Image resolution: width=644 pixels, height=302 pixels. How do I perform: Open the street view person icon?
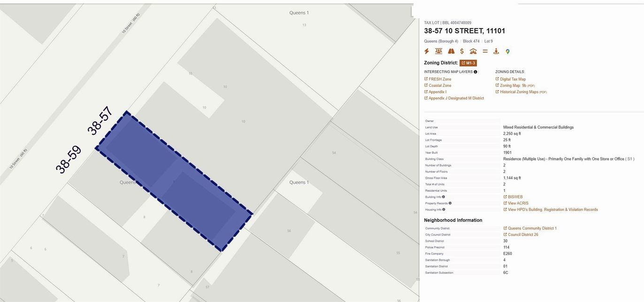coord(496,52)
